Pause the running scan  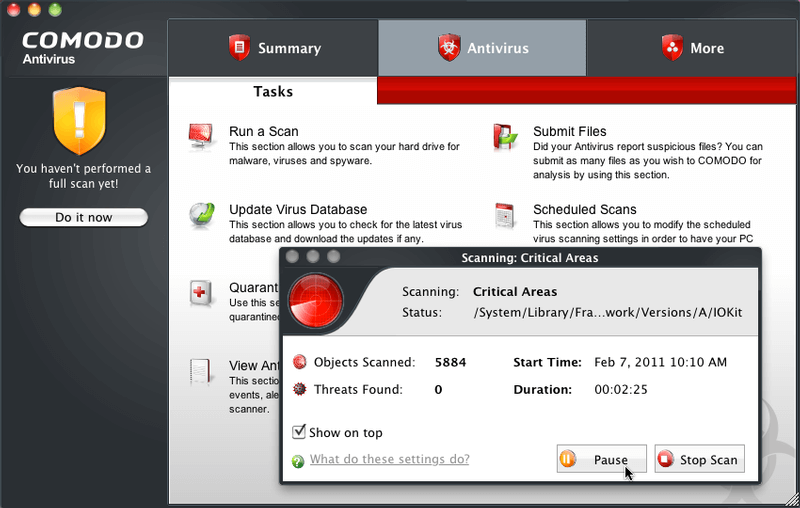coord(601,460)
